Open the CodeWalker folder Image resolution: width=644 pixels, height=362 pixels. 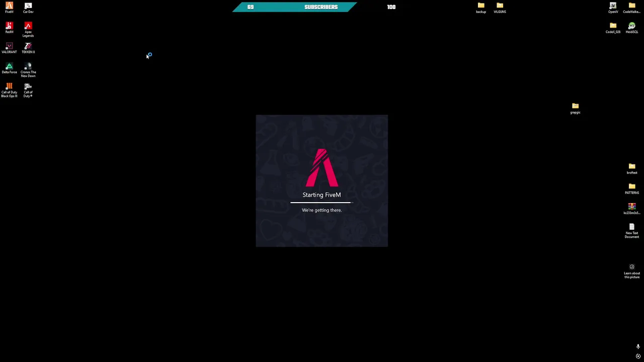(632, 8)
